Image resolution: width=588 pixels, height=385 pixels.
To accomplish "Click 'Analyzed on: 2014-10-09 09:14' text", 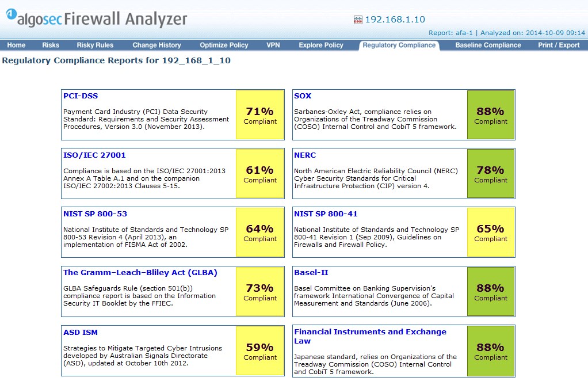I will (533, 33).
